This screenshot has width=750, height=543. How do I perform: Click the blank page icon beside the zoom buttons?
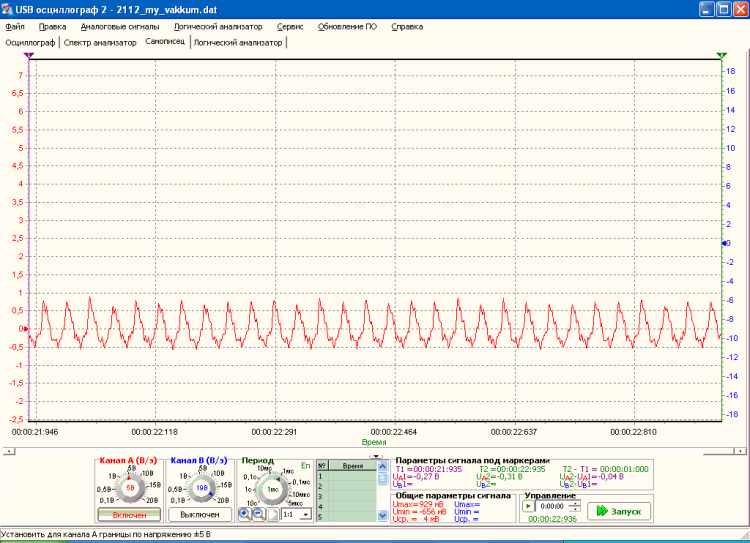click(273, 514)
